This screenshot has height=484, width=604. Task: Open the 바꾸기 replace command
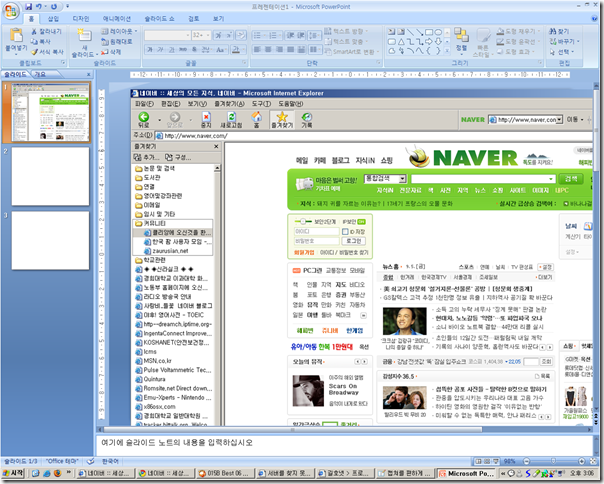(564, 41)
